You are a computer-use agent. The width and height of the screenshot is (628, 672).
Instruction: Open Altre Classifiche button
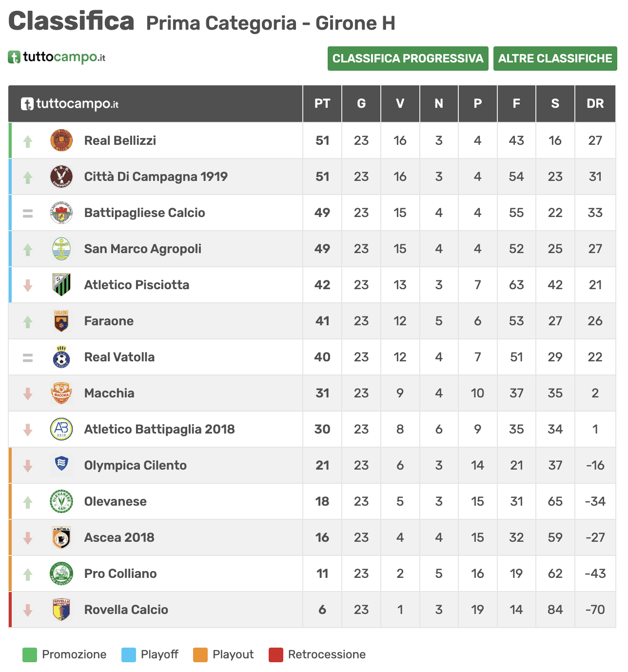coord(555,59)
